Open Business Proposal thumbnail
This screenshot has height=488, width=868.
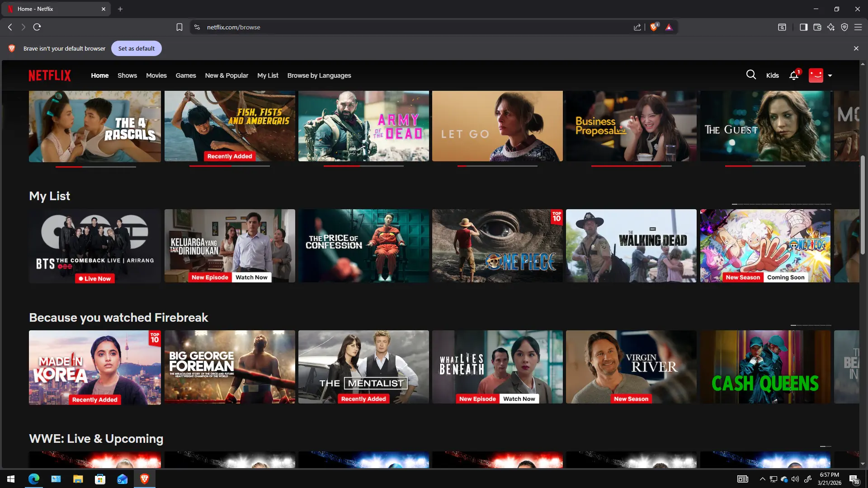(631, 126)
